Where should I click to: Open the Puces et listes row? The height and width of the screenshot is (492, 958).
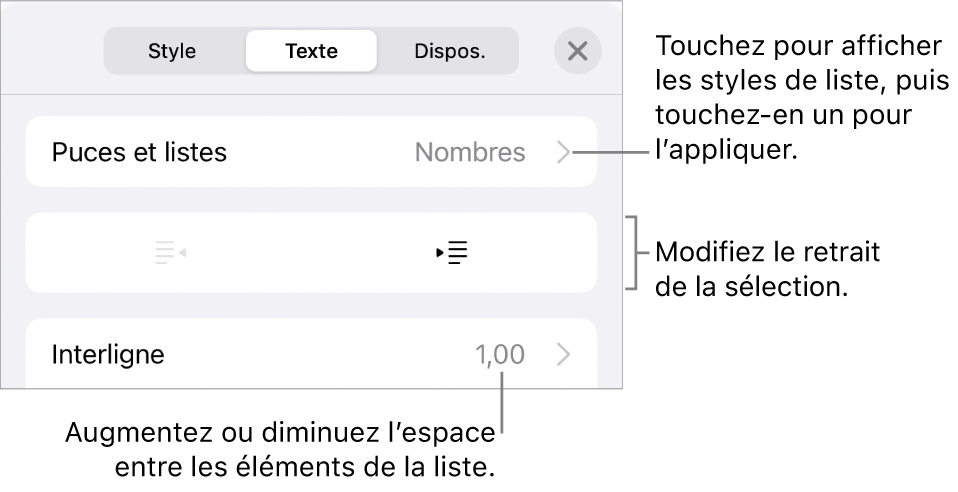140,152
